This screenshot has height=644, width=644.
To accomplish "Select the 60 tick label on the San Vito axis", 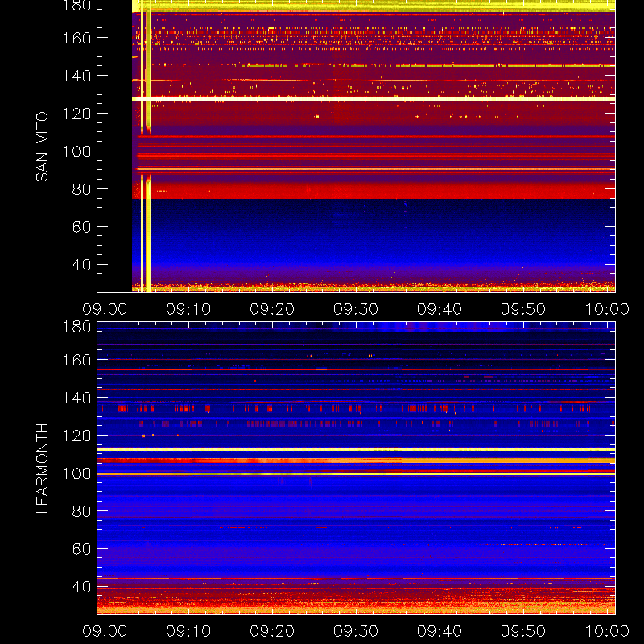I will point(81,227).
